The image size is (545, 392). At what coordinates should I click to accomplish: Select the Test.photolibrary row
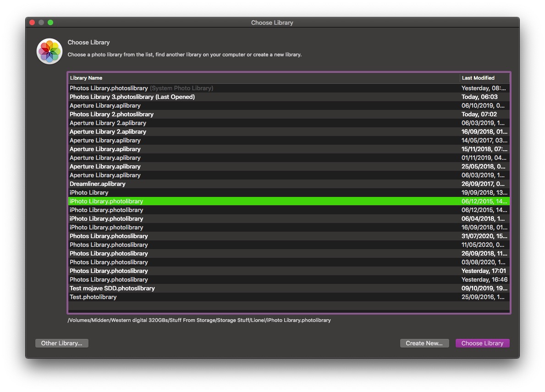[289, 296]
